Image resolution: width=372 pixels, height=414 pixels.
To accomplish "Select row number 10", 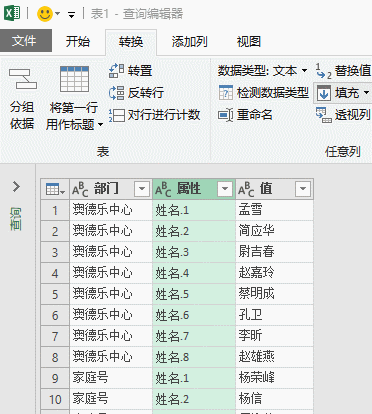I will (x=55, y=399).
